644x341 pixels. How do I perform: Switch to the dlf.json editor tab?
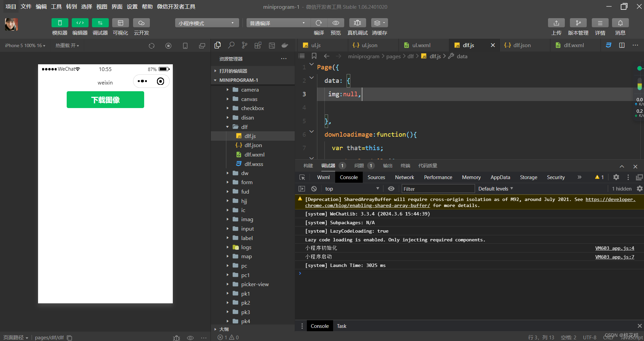point(522,45)
